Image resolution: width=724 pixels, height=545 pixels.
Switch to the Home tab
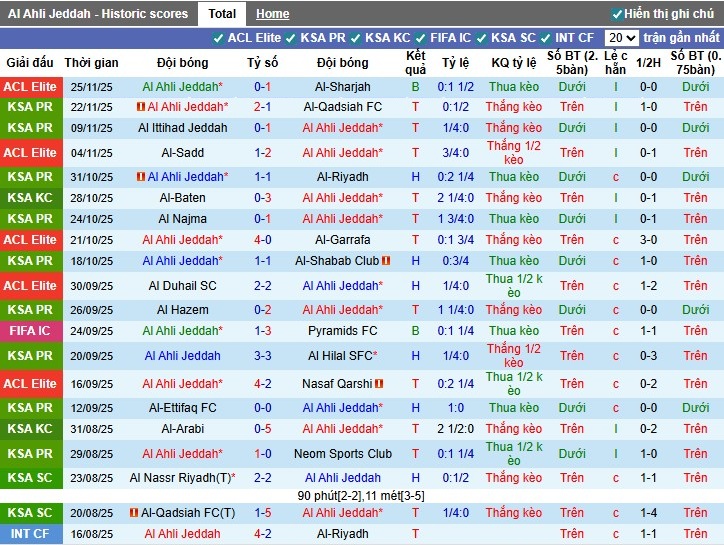[x=272, y=14]
